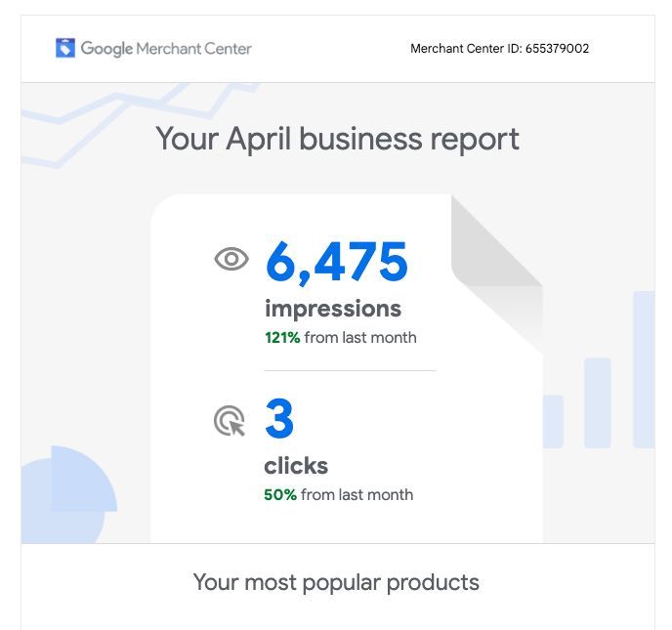The height and width of the screenshot is (630, 672).
Task: Click the eye impressions icon
Action: [x=231, y=259]
